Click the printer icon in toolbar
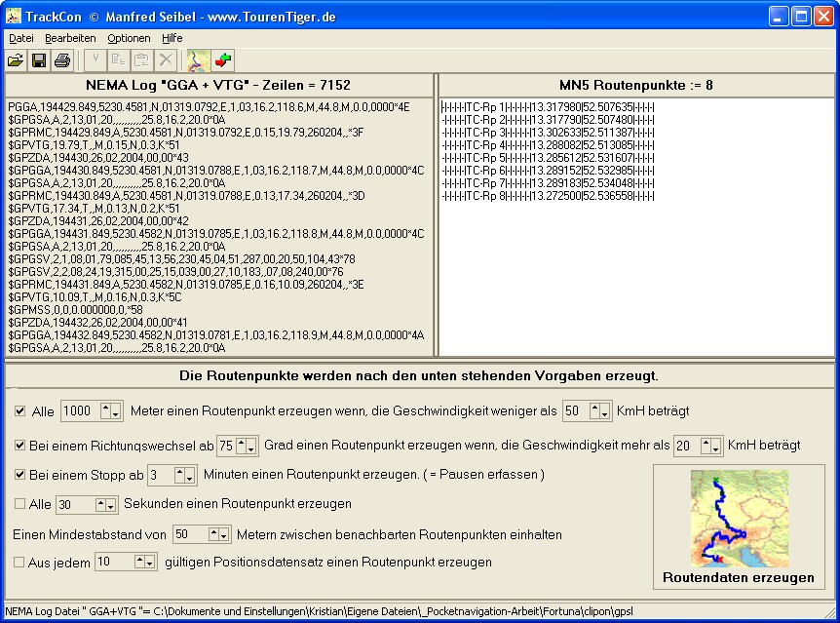 pyautogui.click(x=62, y=60)
